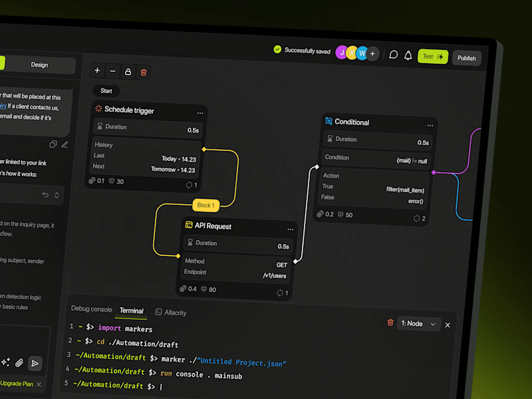Open the 1: Node dropdown
The width and height of the screenshot is (532, 399).
(418, 324)
